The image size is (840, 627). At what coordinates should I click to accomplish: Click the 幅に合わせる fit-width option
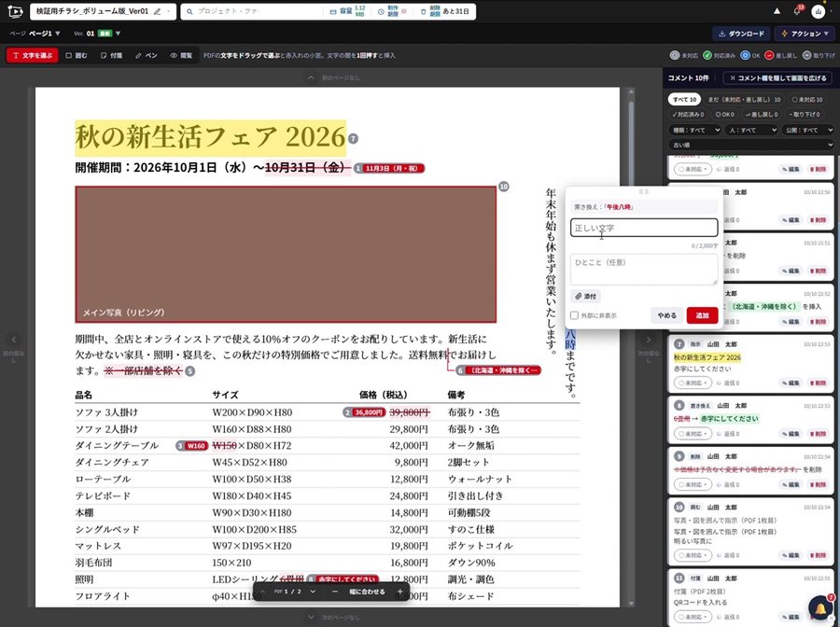[x=367, y=592]
